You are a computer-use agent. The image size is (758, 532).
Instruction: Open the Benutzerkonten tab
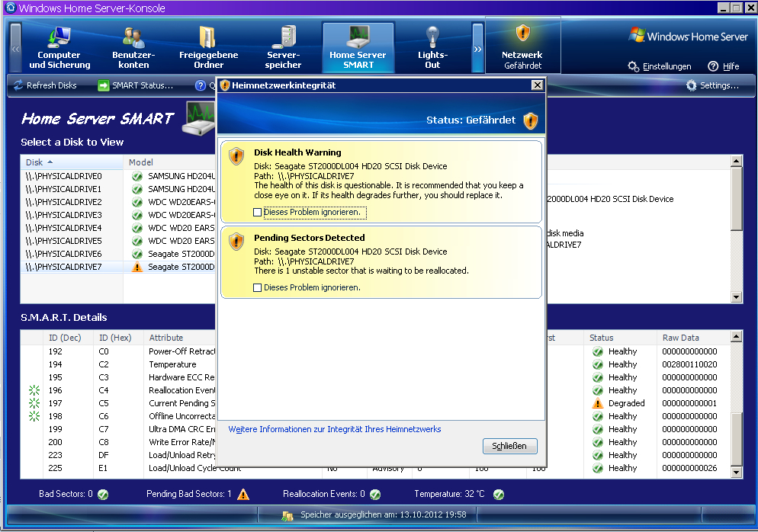133,47
